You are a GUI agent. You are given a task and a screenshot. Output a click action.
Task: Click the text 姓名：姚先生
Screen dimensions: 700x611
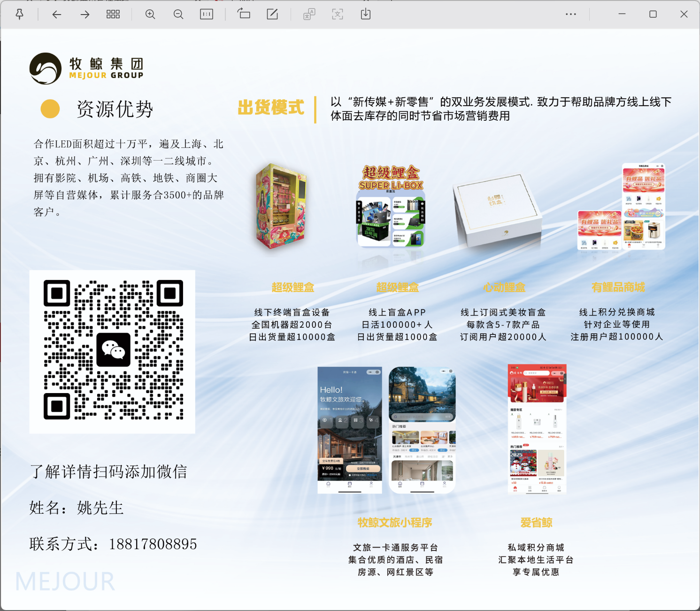pyautogui.click(x=77, y=508)
